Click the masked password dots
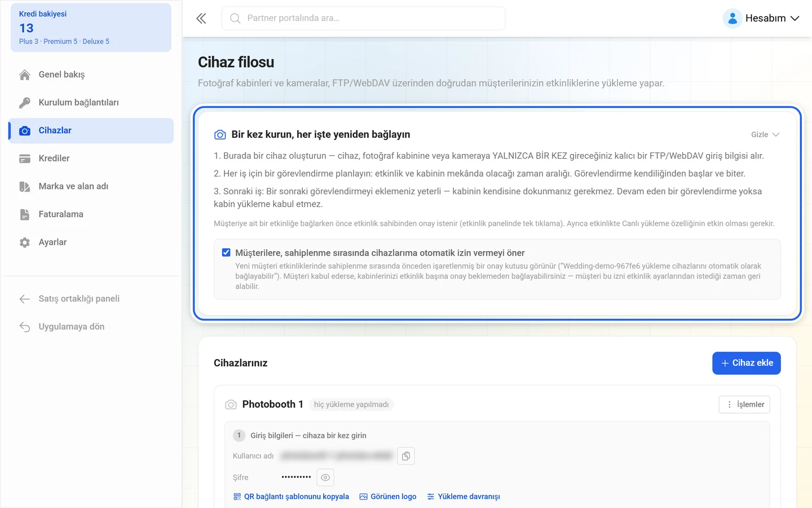 [296, 478]
